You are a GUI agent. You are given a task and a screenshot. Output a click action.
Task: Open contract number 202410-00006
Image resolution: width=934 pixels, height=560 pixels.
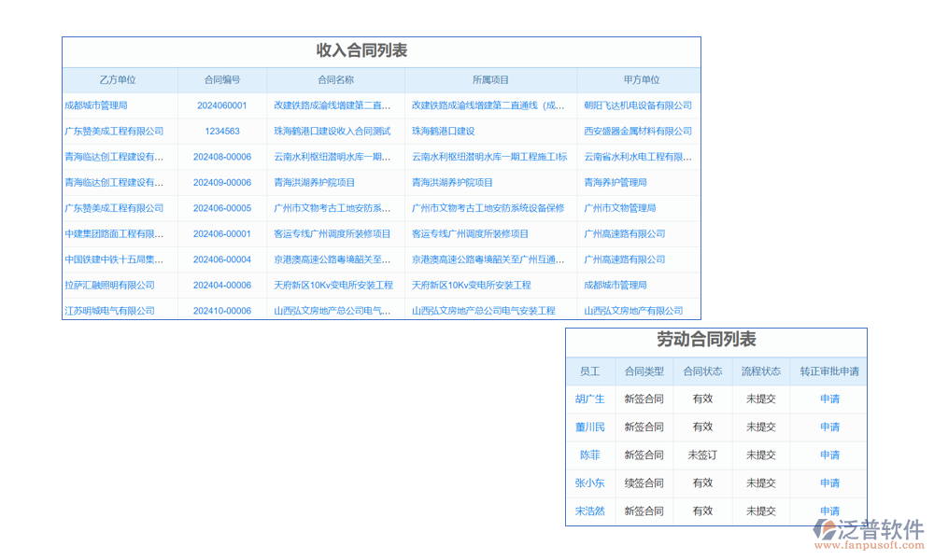click(x=222, y=311)
